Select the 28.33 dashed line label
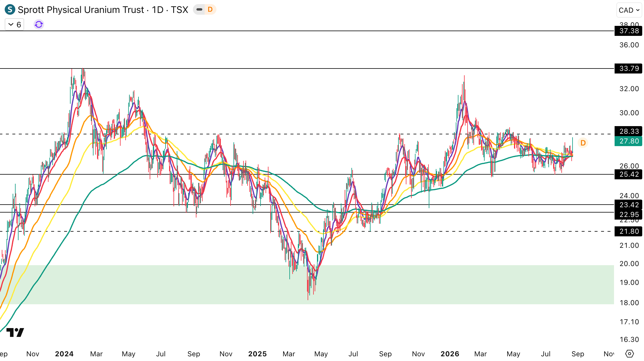This screenshot has width=644, height=361. (x=628, y=131)
